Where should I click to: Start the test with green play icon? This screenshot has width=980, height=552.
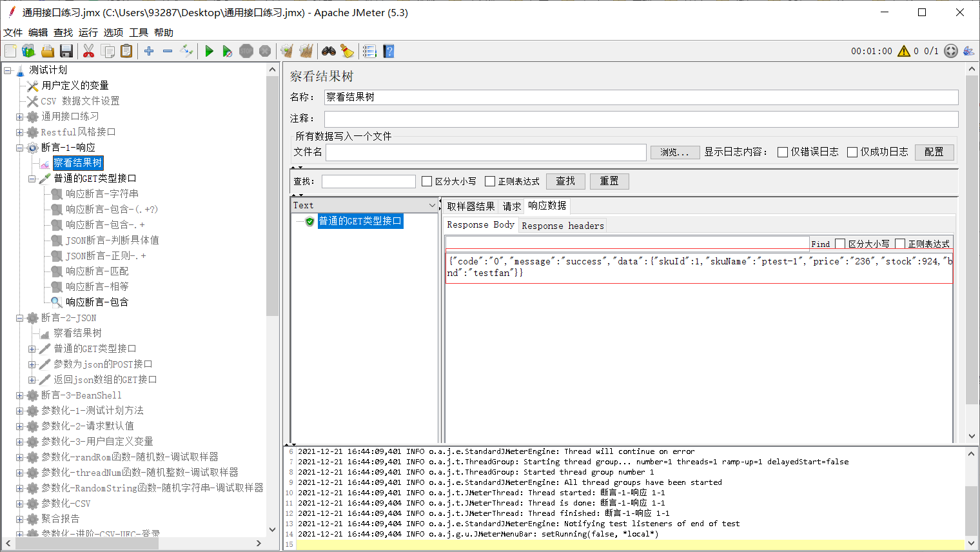[209, 51]
